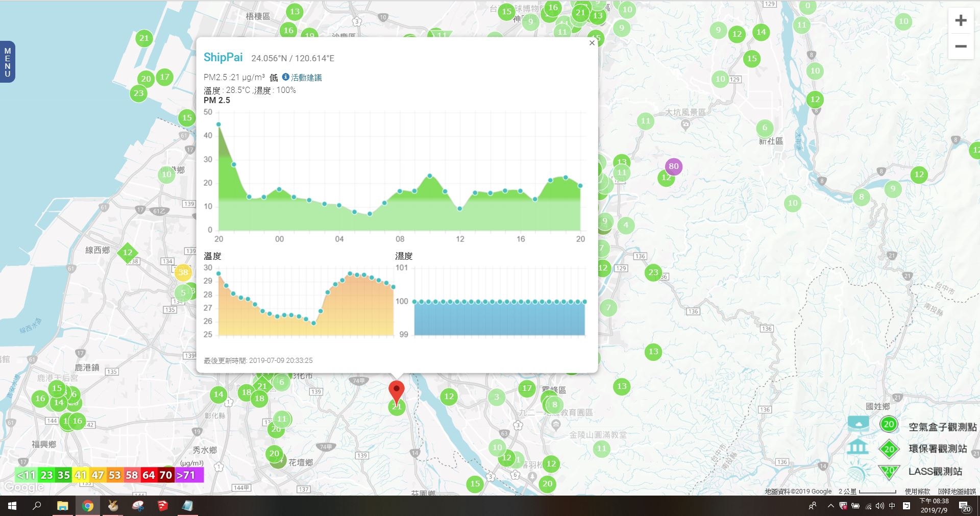Image resolution: width=980 pixels, height=516 pixels.
Task: Zoom in on the map
Action: click(x=961, y=20)
